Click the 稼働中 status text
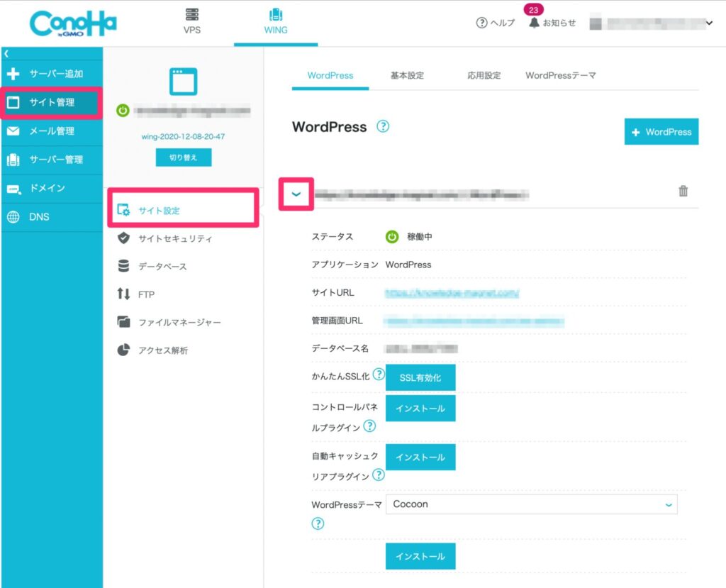This screenshot has height=588, width=726. 420,237
